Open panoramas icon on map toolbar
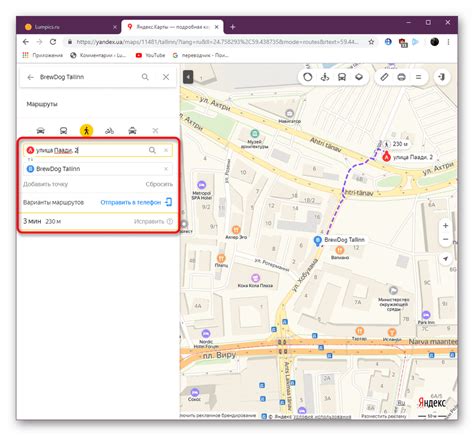 (x=325, y=77)
